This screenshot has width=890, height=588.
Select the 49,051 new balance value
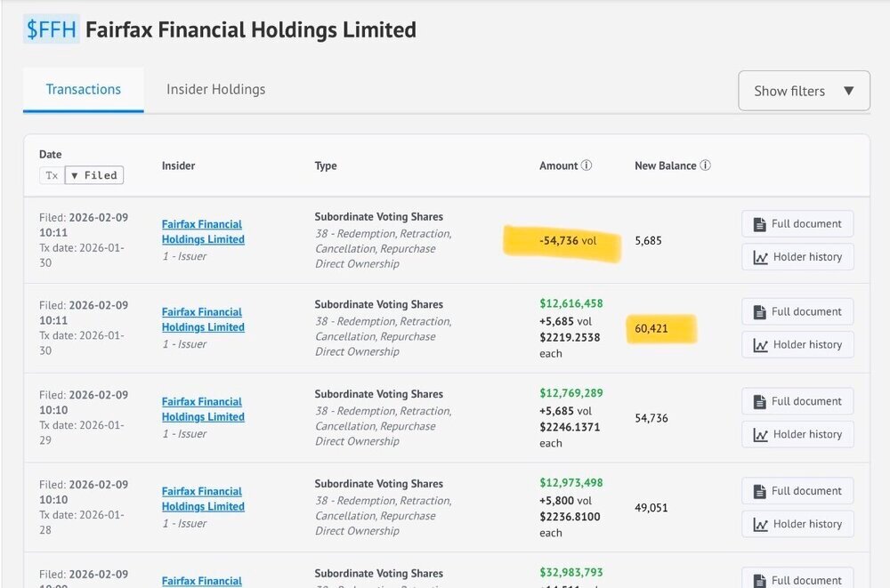651,508
